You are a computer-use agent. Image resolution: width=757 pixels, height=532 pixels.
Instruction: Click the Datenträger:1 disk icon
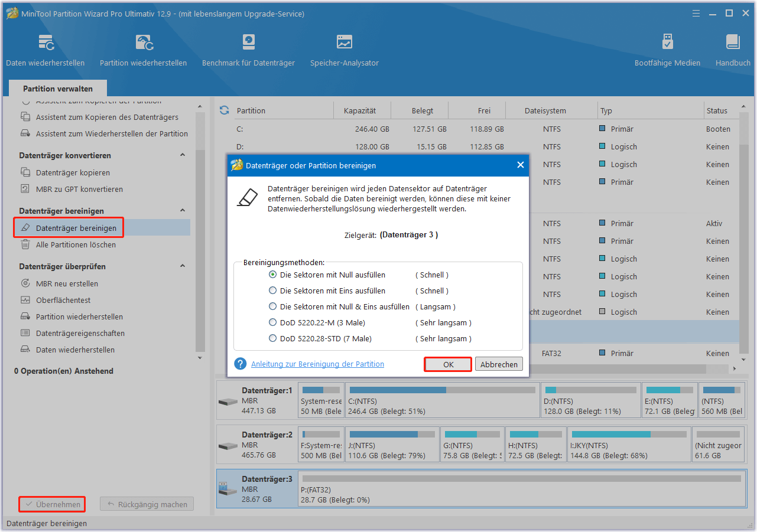pyautogui.click(x=228, y=402)
